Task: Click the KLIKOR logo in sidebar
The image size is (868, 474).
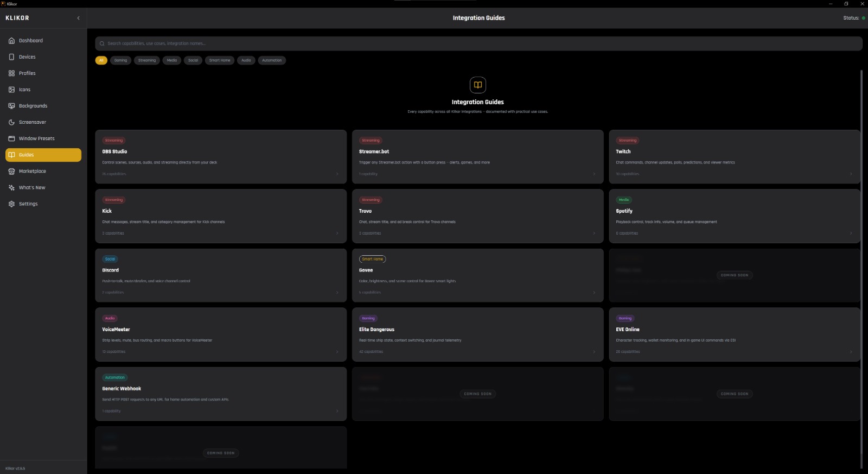Action: (17, 18)
